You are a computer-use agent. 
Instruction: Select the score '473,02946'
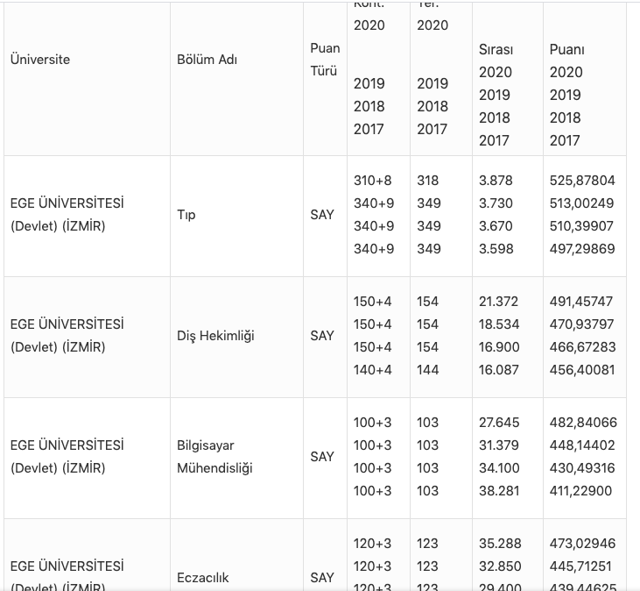coord(582,544)
